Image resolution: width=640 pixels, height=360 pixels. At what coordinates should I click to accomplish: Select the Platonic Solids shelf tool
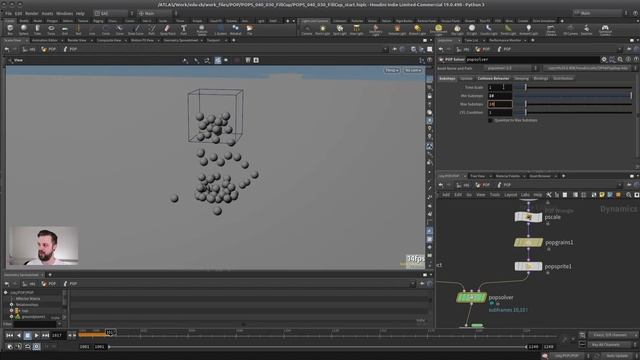pos(202,29)
